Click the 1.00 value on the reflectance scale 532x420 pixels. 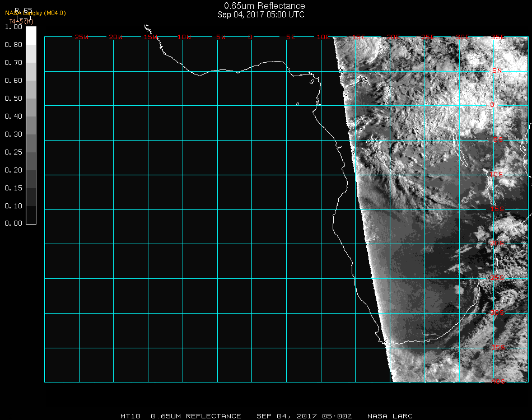coord(13,27)
